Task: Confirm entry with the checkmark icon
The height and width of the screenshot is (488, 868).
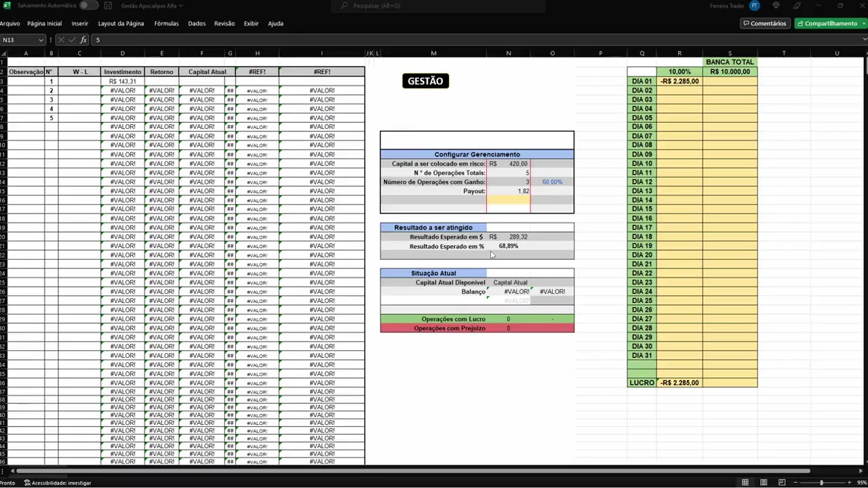Action: pyautogui.click(x=73, y=40)
